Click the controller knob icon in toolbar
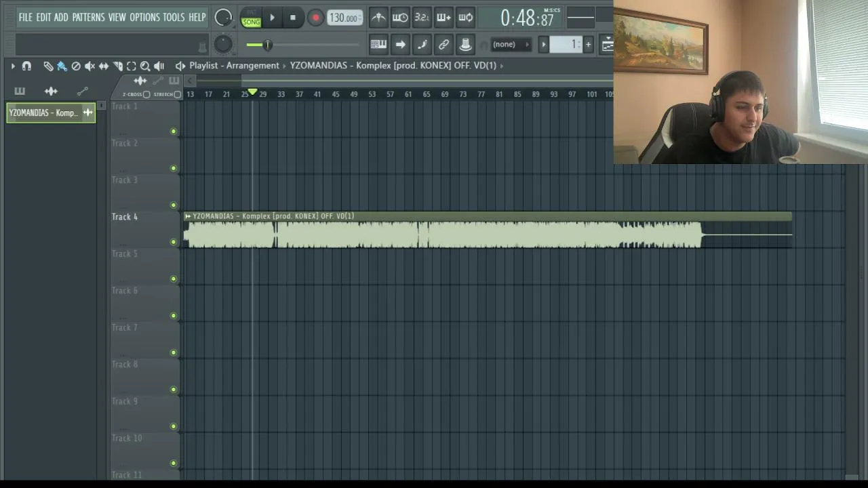This screenshot has width=868, height=488. (465, 45)
